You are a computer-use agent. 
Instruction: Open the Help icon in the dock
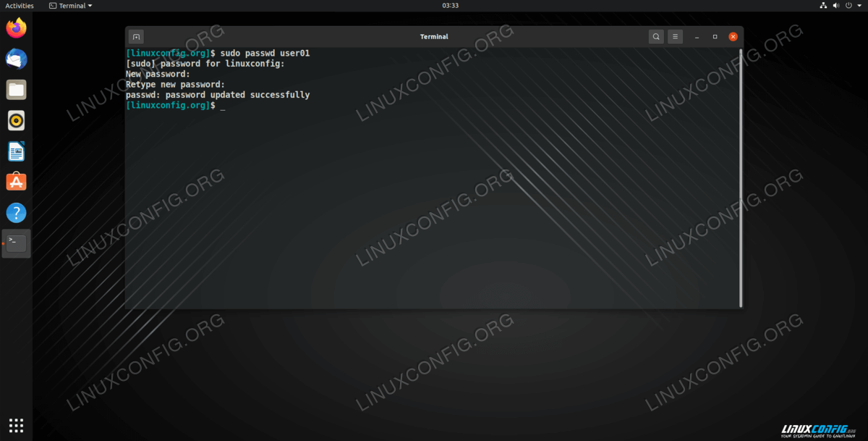click(16, 213)
